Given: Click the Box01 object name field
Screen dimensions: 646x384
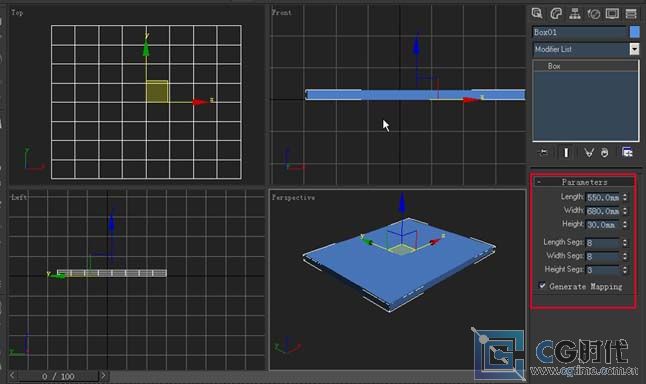Looking at the screenshot, I should (x=579, y=32).
